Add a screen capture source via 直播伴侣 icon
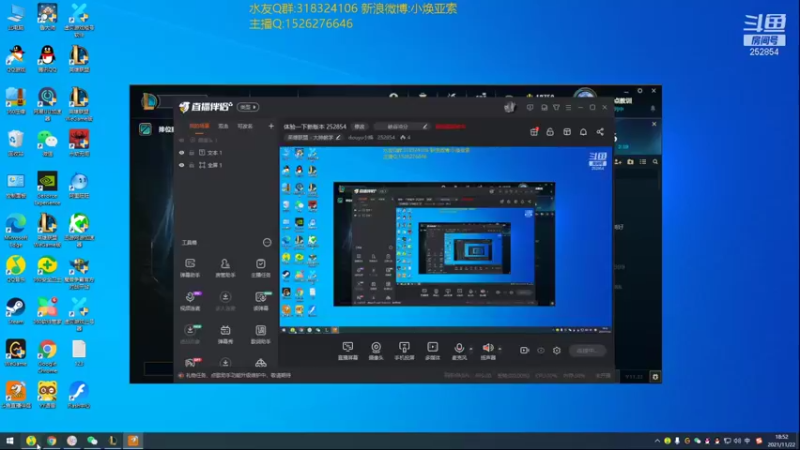The height and width of the screenshot is (450, 800). coord(348,351)
